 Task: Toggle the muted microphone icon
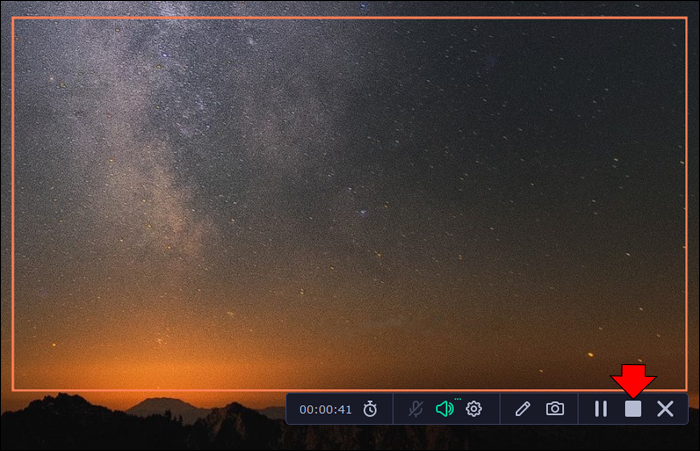point(416,409)
